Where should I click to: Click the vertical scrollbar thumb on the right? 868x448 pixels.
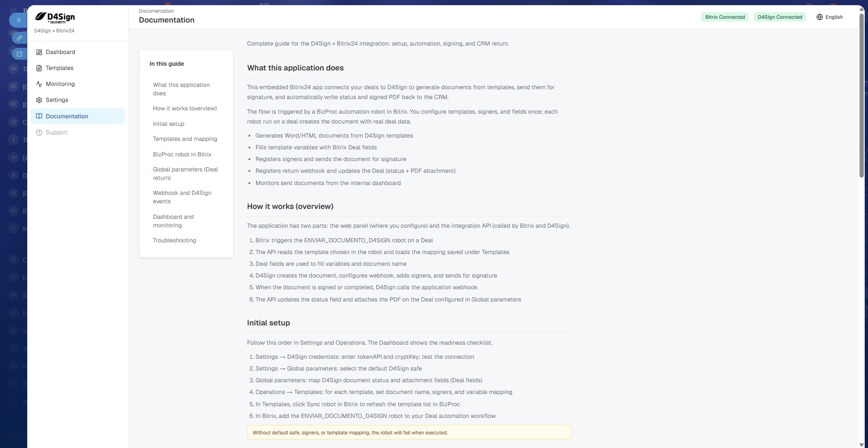[x=861, y=96]
